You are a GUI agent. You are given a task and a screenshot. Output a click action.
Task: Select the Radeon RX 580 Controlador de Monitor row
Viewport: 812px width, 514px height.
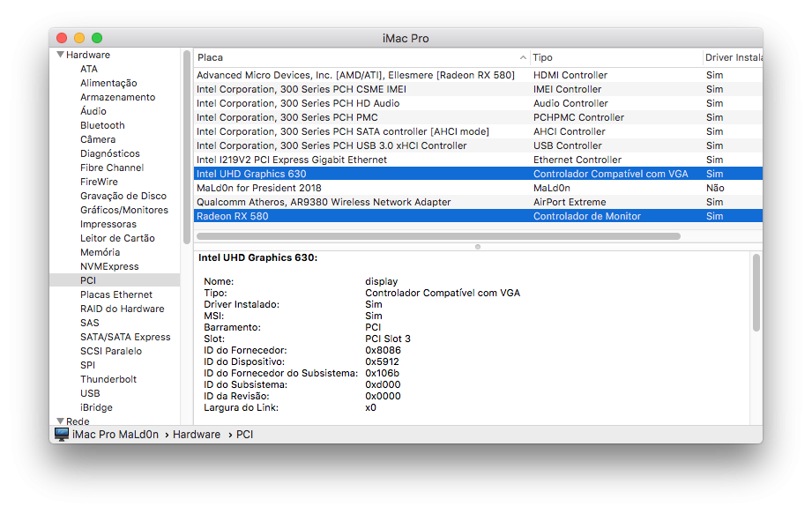pyautogui.click(x=478, y=216)
